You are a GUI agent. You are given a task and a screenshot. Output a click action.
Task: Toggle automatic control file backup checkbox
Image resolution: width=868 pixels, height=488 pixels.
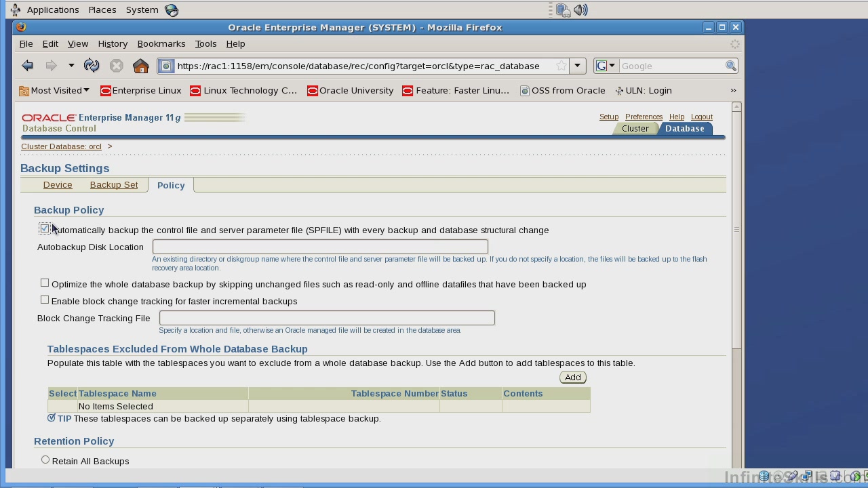pos(45,229)
